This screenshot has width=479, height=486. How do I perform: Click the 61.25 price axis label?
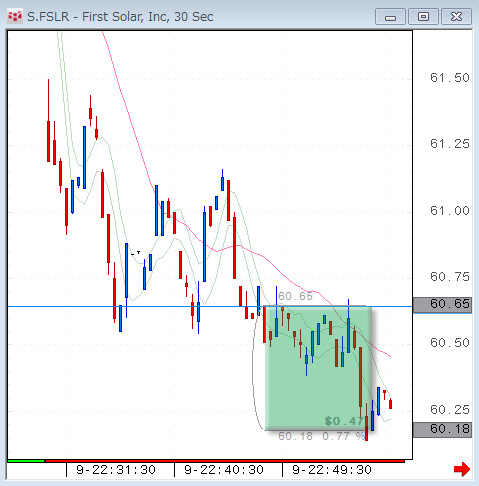(450, 144)
